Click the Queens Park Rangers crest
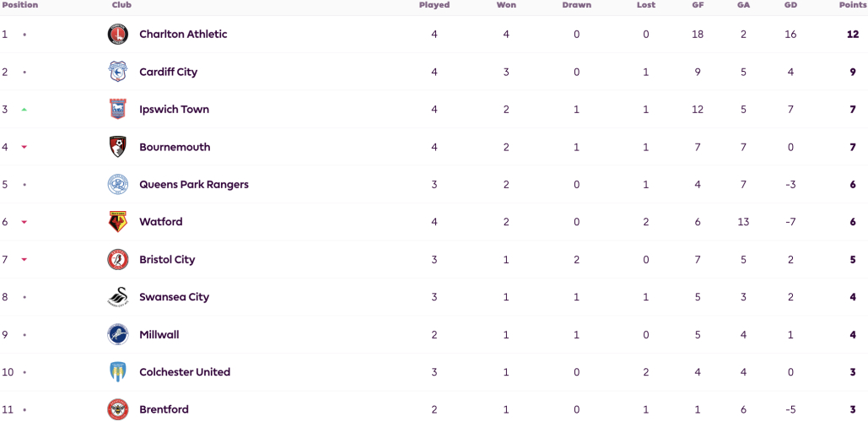Viewport: 868px width, 422px height. [x=118, y=185]
